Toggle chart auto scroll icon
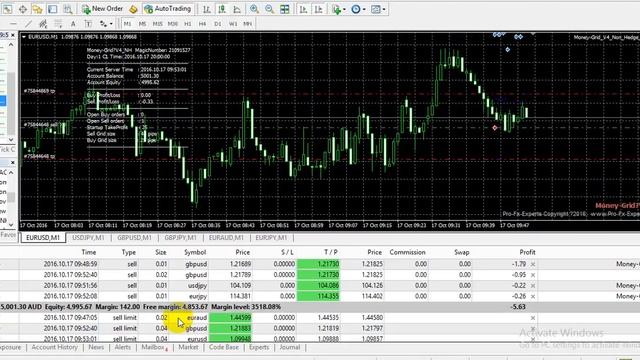The image size is (640, 360). click(x=303, y=9)
